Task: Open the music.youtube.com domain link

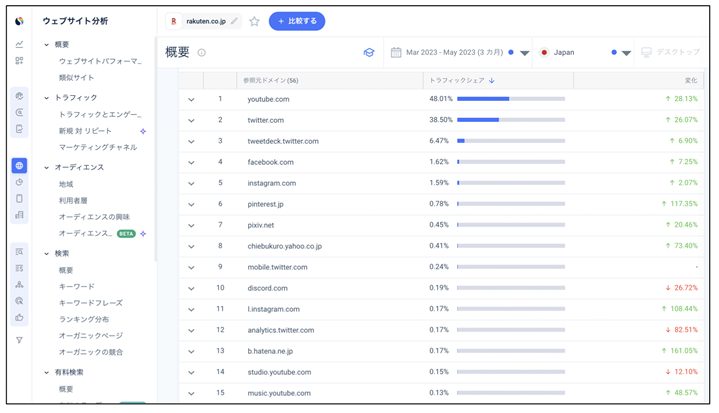Action: [279, 393]
